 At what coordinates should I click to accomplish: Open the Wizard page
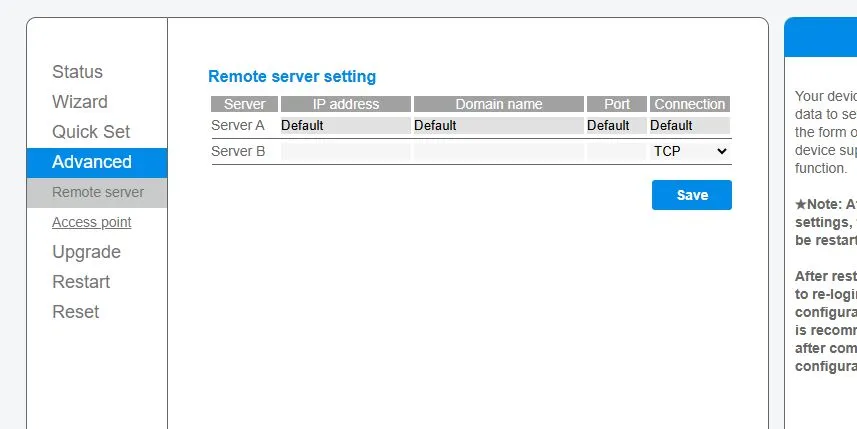[x=80, y=102]
